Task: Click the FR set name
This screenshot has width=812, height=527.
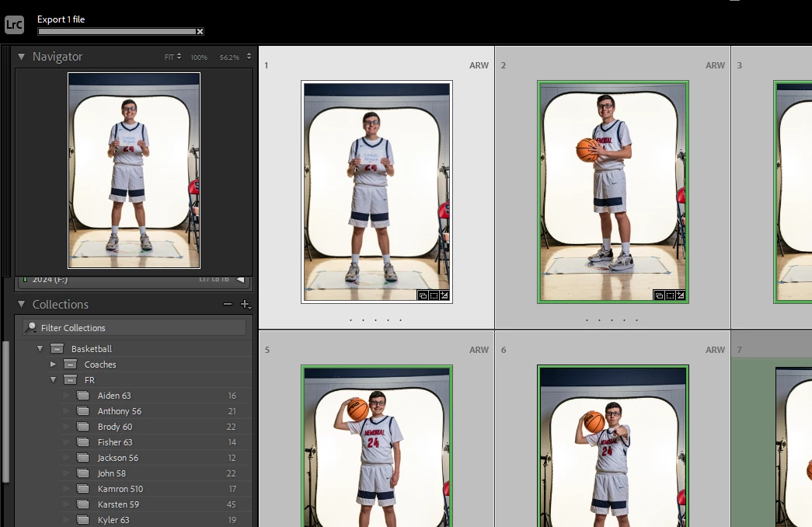Action: pyautogui.click(x=89, y=380)
